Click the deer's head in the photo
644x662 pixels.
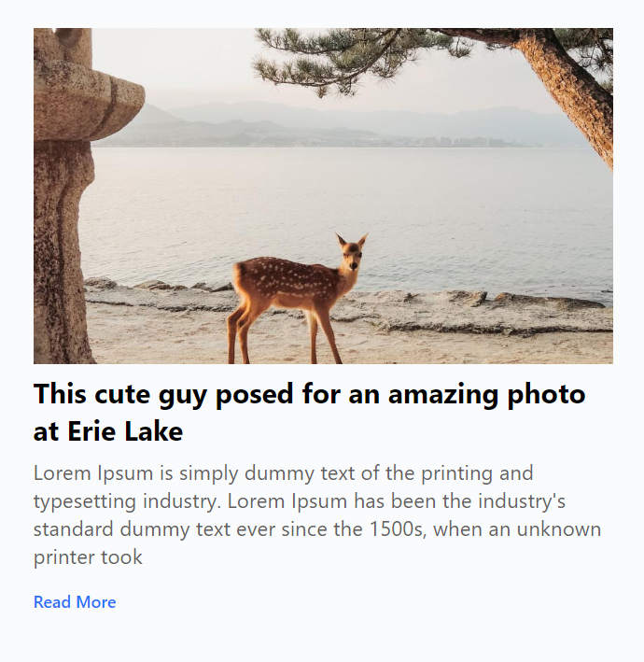(x=351, y=253)
